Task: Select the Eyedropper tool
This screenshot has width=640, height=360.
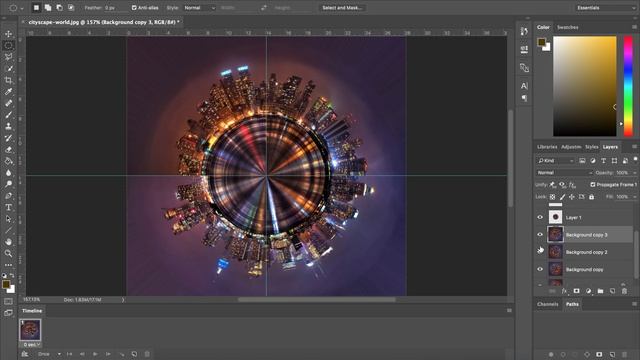Action: [x=9, y=91]
